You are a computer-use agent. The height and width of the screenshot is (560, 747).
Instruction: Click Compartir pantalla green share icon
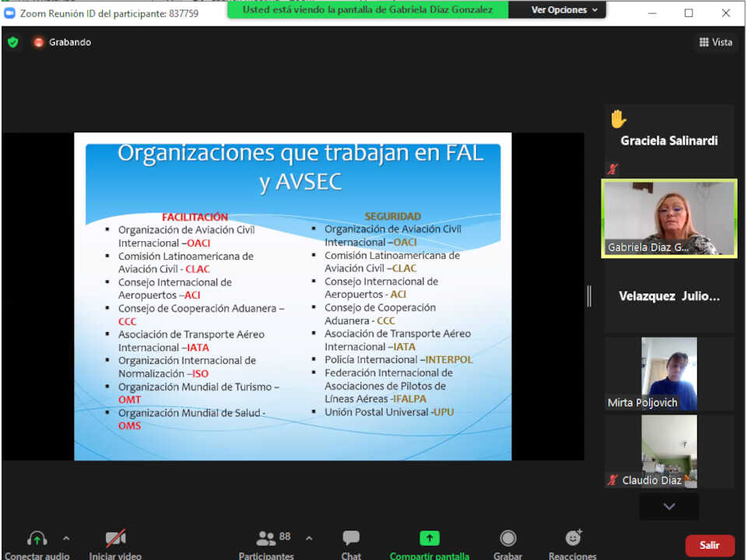pyautogui.click(x=430, y=538)
